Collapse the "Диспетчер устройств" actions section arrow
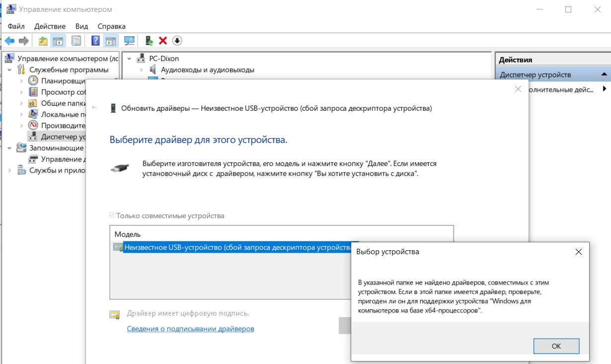 pyautogui.click(x=604, y=74)
